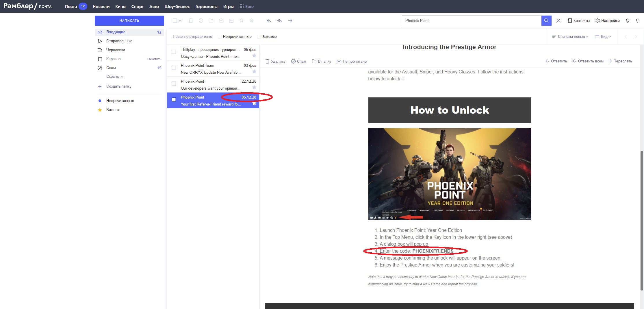This screenshot has width=644, height=309.
Task: Open Почта in the top navigation
Action: (71, 6)
